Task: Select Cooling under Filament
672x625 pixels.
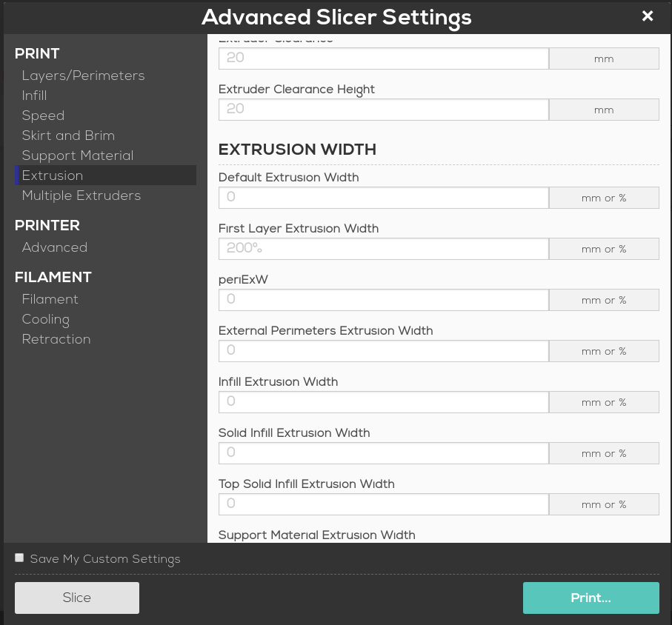Action: [x=45, y=319]
